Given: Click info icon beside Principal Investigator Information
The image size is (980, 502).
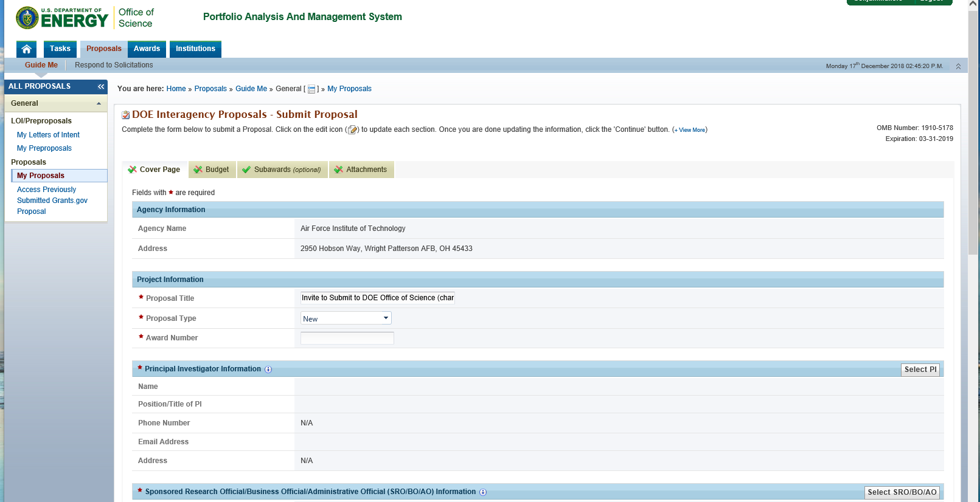Looking at the screenshot, I should [x=268, y=370].
